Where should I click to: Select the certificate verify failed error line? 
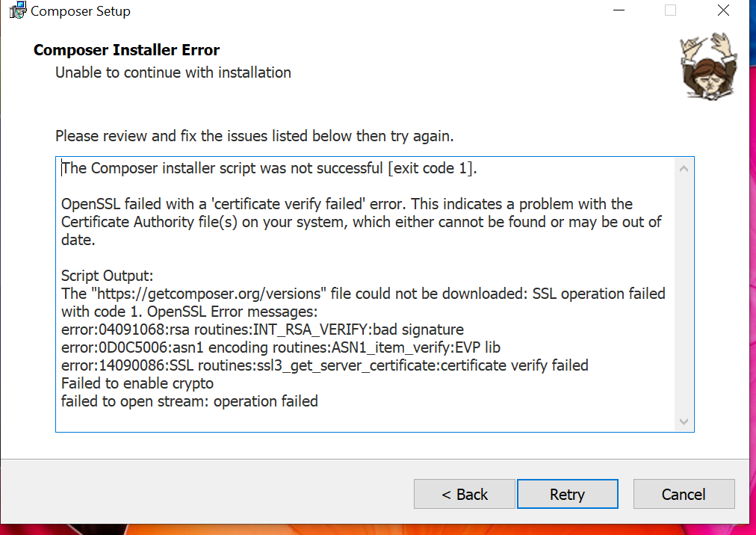324,365
